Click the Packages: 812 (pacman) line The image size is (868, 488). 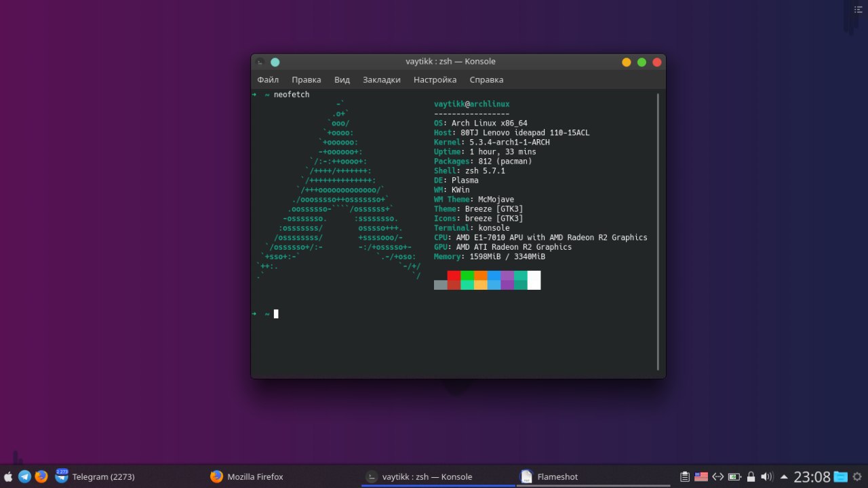(483, 162)
